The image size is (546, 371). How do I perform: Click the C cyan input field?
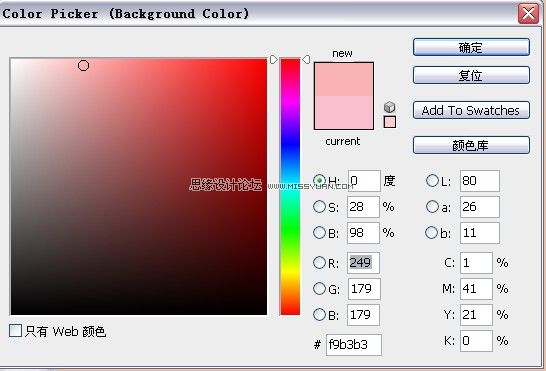(476, 263)
